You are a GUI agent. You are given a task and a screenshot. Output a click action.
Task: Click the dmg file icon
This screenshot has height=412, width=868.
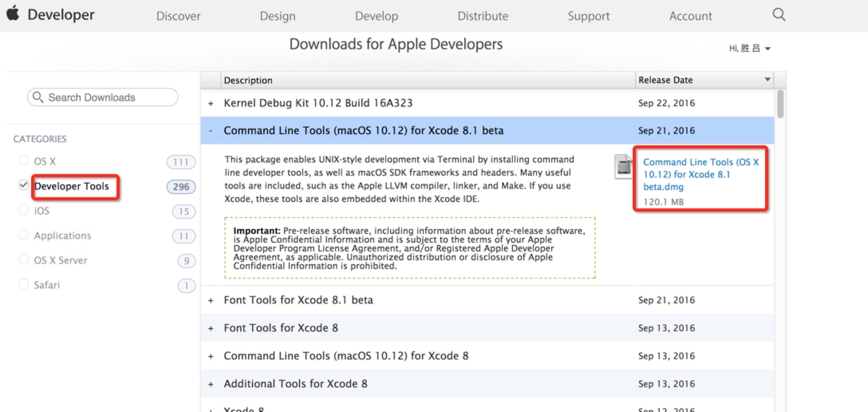click(x=623, y=166)
